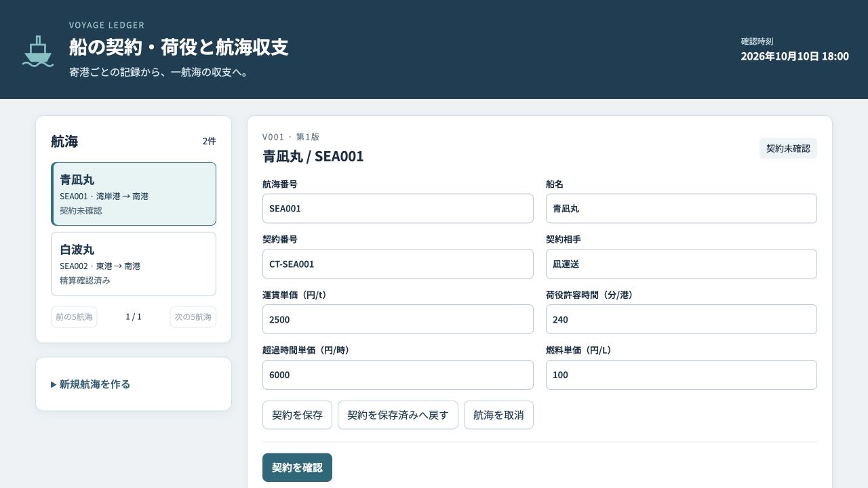This screenshot has height=488, width=868.
Task: Click the 船名 input field
Action: [x=682, y=209]
